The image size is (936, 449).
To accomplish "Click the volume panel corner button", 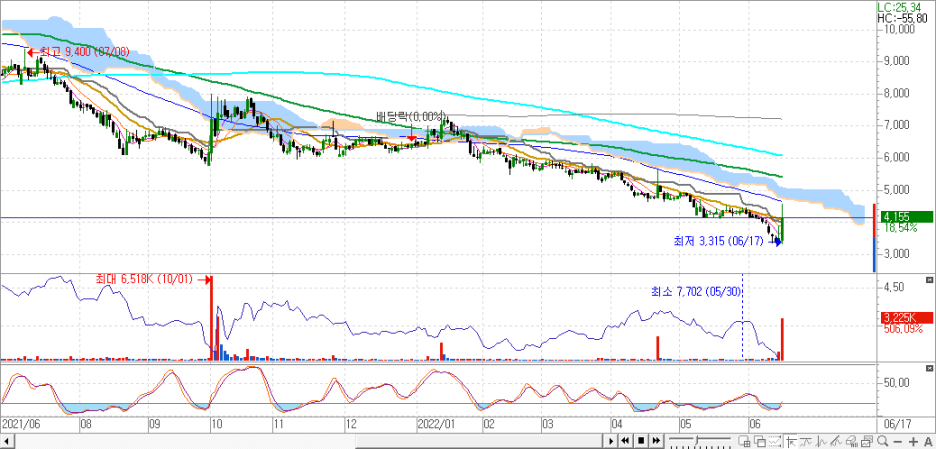I will (928, 279).
